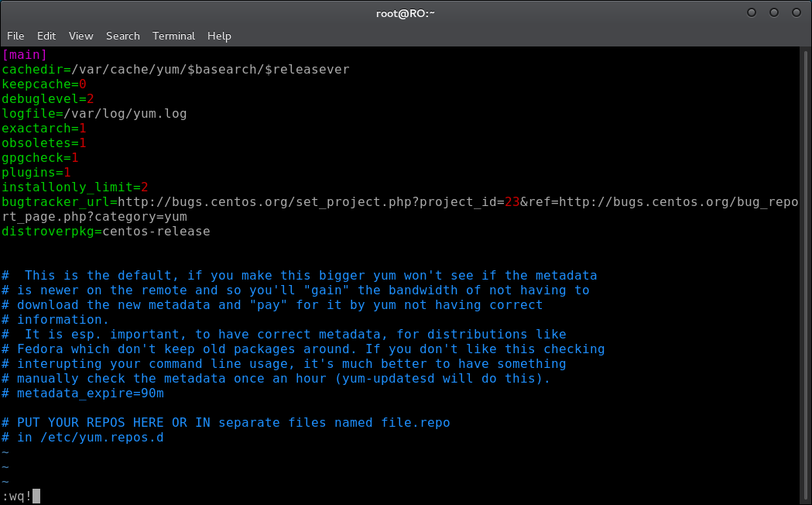Click the leftmost window control circle
812x505 pixels.
tap(752, 12)
